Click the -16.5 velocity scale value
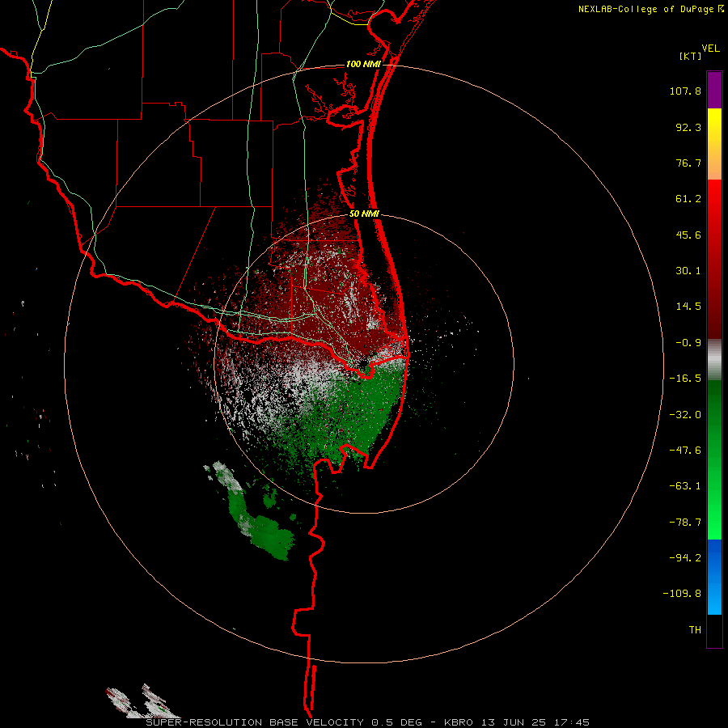 point(685,379)
